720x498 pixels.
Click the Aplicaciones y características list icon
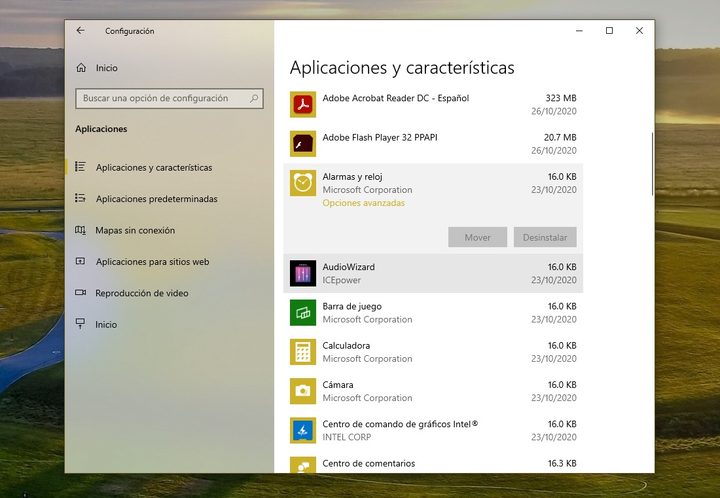click(x=80, y=167)
